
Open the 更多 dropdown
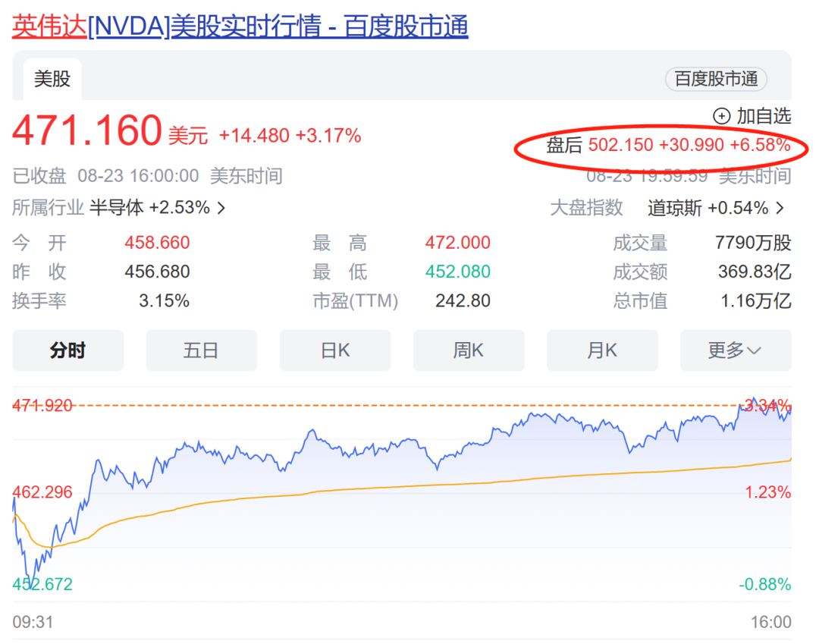[x=736, y=350]
